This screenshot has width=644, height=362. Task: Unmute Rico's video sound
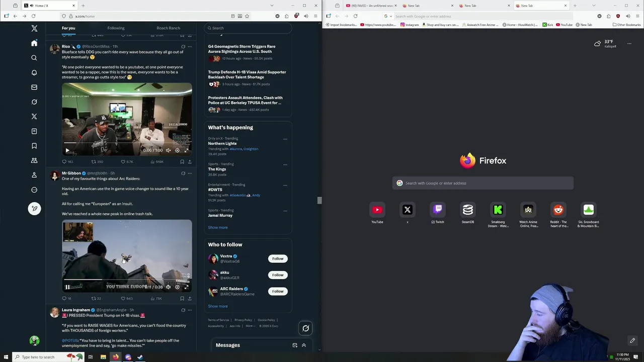[169, 150]
